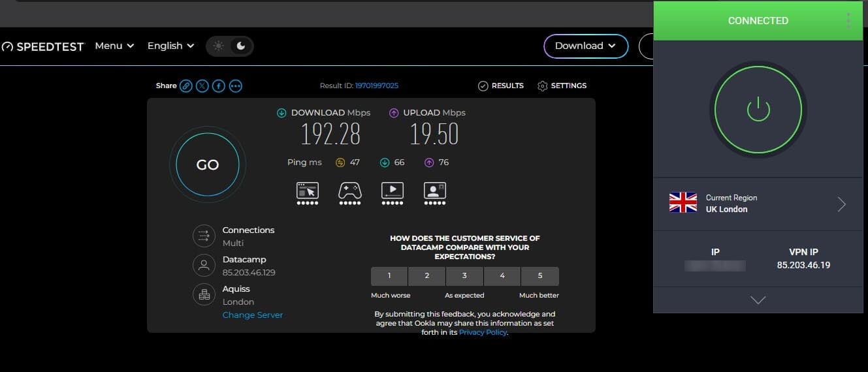The height and width of the screenshot is (372, 868).
Task: Click Change Server link
Action: click(253, 315)
